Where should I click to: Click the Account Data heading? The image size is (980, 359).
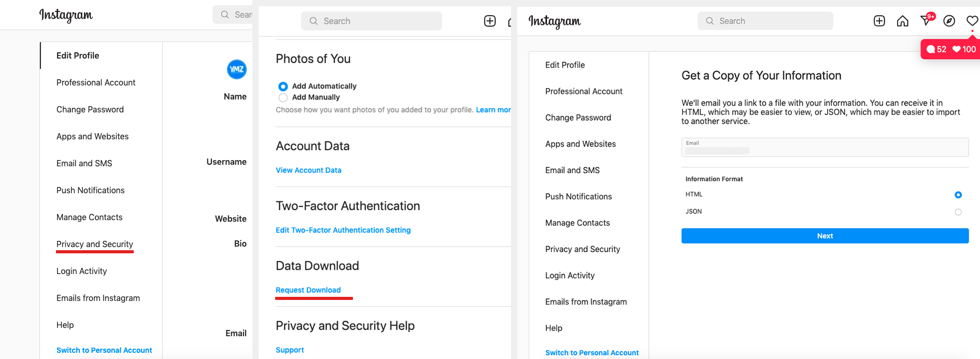click(313, 146)
